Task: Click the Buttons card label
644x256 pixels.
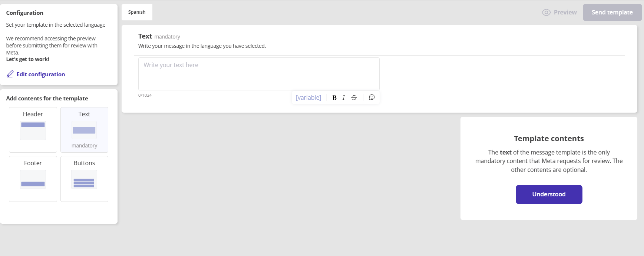Action: pyautogui.click(x=84, y=163)
